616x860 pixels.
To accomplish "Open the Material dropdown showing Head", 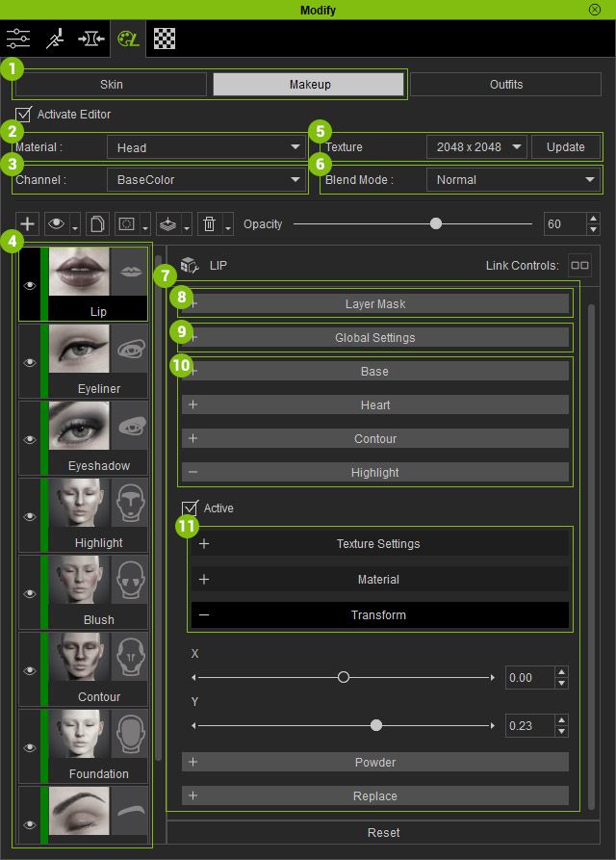I will [x=207, y=147].
